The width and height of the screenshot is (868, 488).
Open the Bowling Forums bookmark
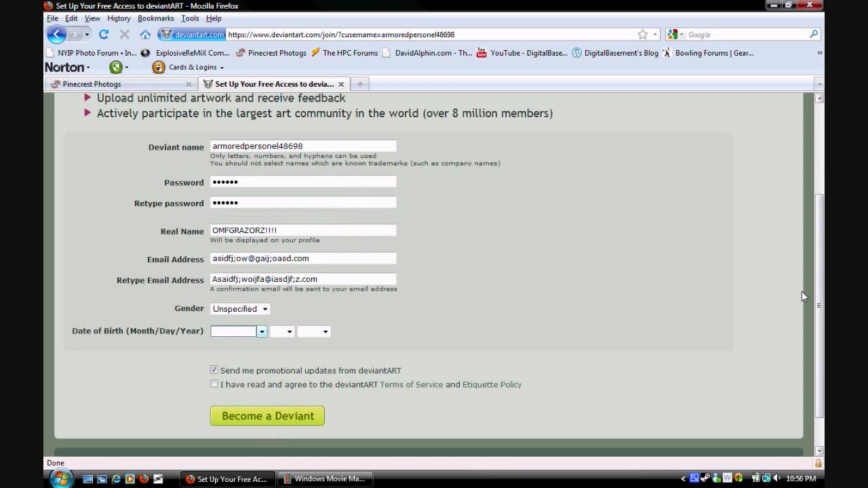(709, 53)
